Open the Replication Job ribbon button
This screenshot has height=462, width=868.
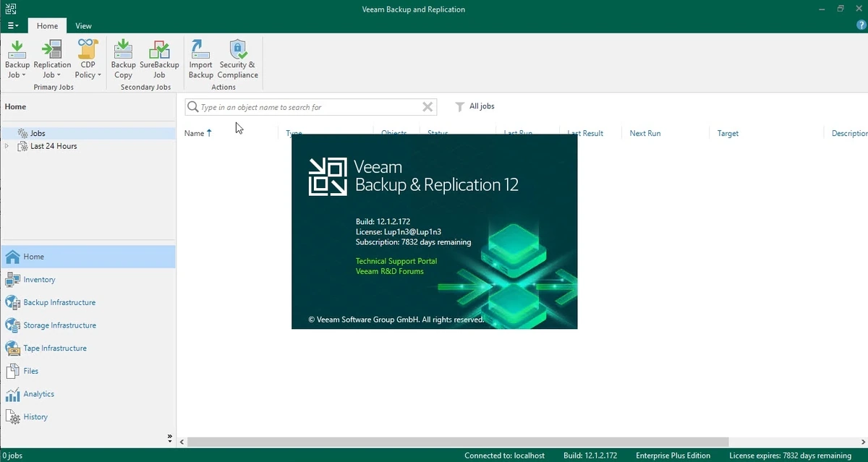click(x=52, y=59)
